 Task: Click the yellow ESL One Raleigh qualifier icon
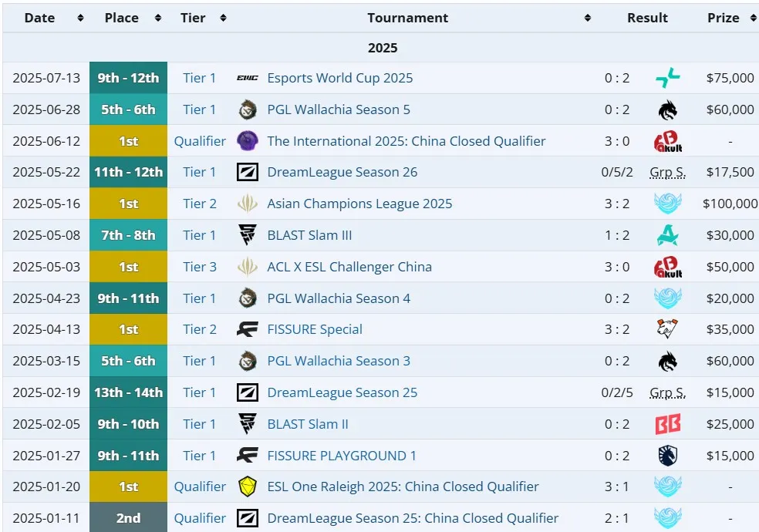(x=248, y=487)
